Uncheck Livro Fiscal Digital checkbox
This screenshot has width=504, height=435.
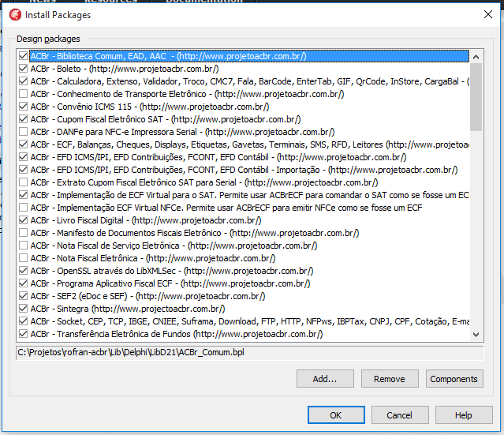click(23, 220)
